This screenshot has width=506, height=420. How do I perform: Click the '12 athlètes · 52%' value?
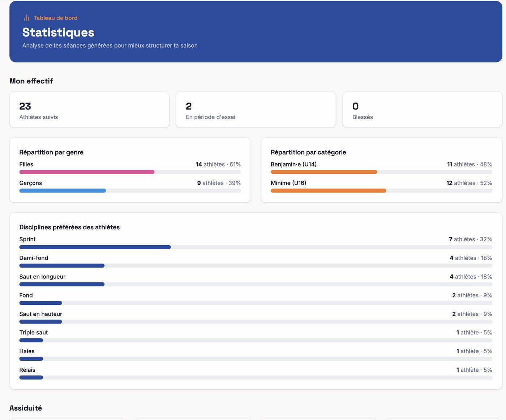[469, 183]
